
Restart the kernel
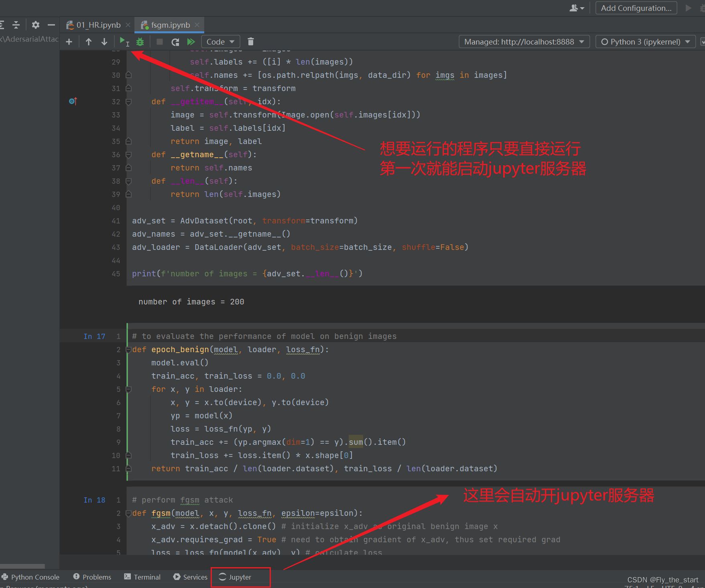pyautogui.click(x=175, y=42)
